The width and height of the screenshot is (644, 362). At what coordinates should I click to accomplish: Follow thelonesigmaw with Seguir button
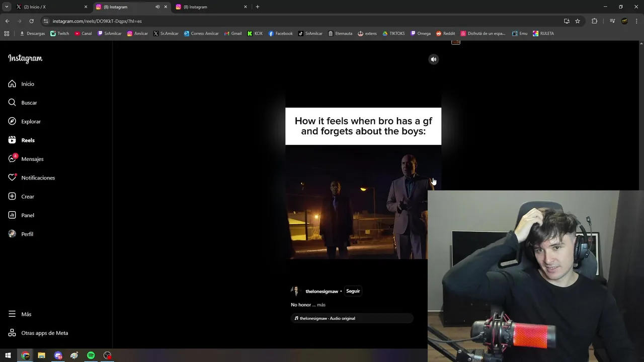[353, 291]
